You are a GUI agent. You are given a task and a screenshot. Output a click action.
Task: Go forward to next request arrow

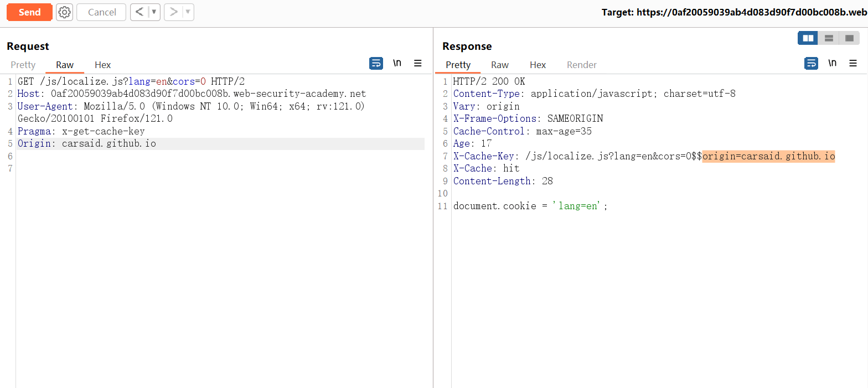pyautogui.click(x=173, y=12)
